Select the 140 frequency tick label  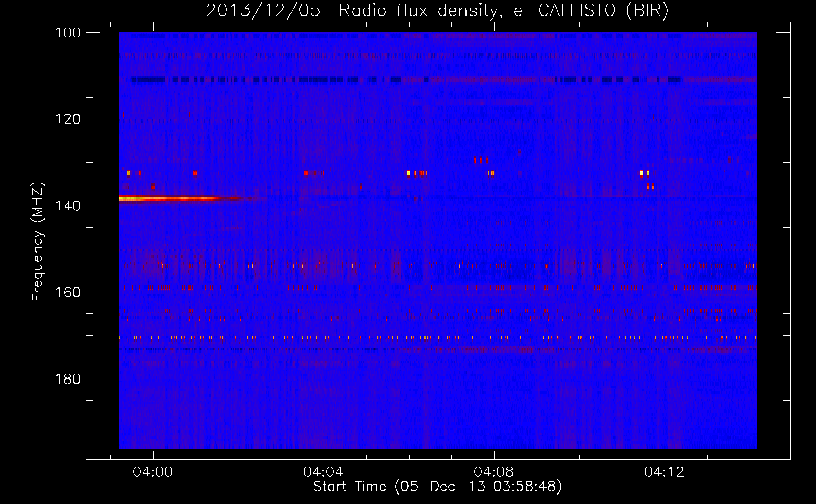point(68,206)
